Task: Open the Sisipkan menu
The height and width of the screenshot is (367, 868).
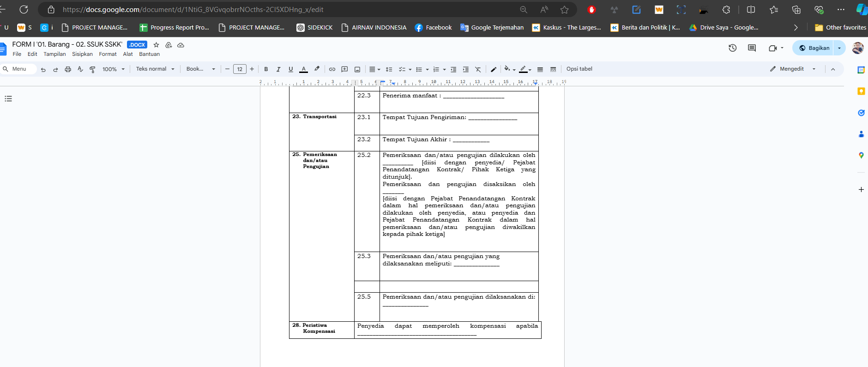Action: click(x=82, y=54)
